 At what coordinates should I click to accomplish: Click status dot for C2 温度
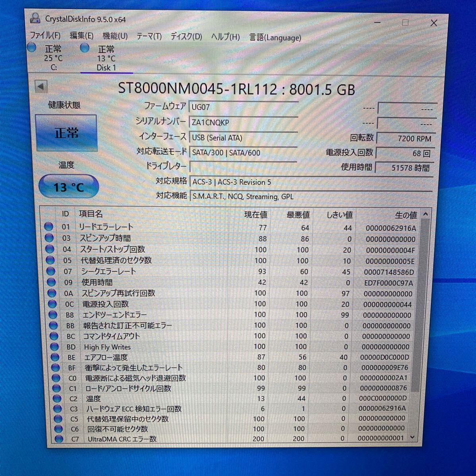pyautogui.click(x=57, y=398)
